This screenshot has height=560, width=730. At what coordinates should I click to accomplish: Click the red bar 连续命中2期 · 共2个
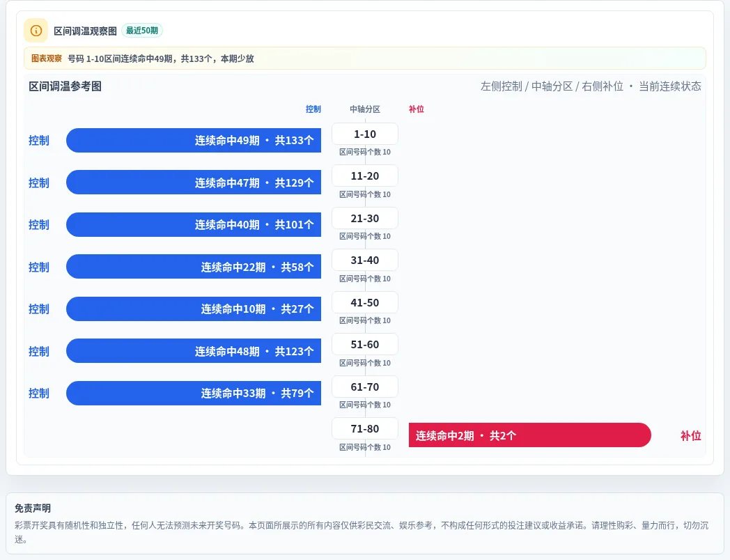(x=530, y=435)
